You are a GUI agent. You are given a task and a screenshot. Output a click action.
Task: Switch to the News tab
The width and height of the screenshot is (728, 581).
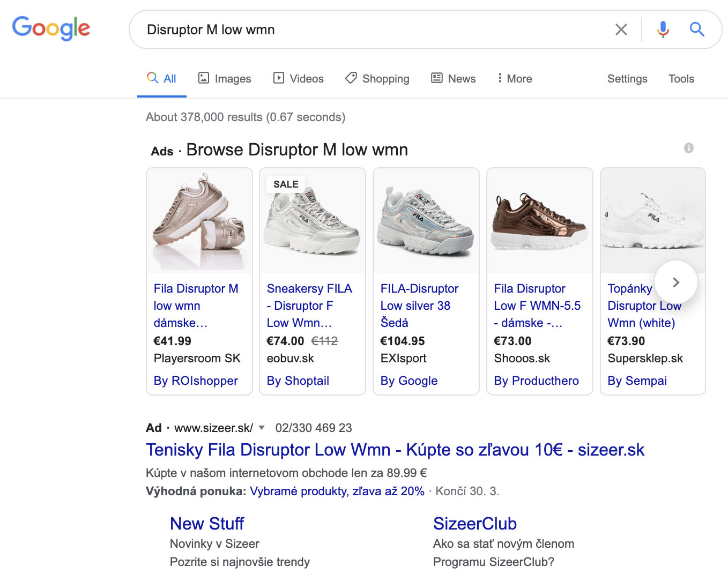pos(454,79)
